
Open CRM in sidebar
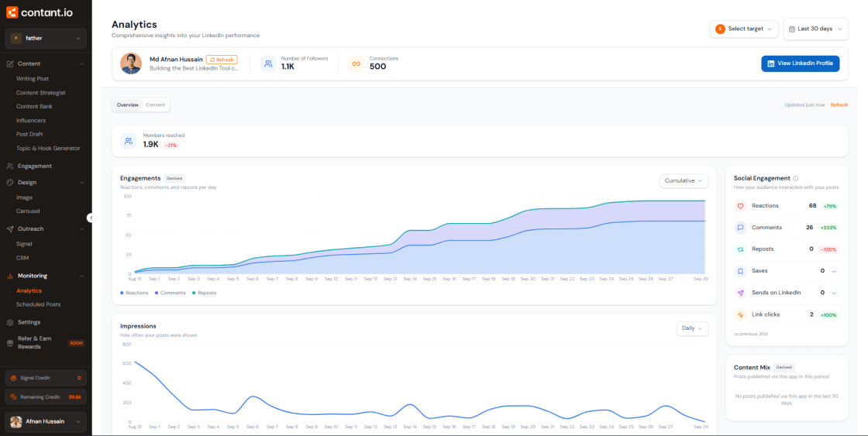coord(22,258)
